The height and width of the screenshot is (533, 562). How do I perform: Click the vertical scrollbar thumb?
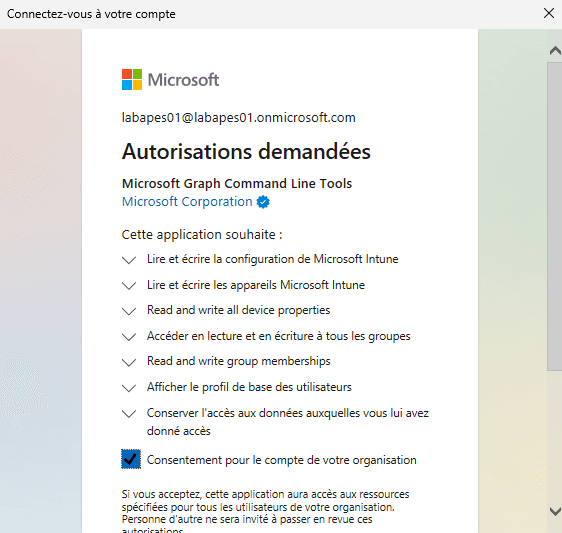554,216
